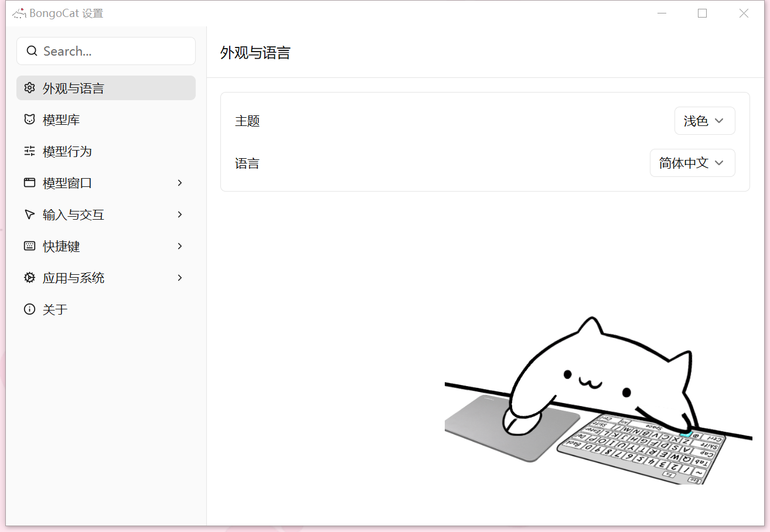Maximize the BongoCat settings window
Image resolution: width=770 pixels, height=532 pixels.
tap(702, 13)
